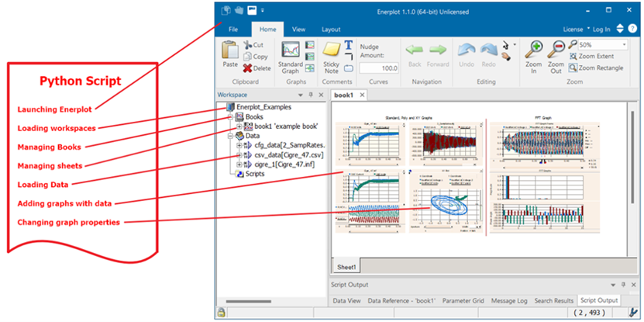Click the red X Delete icon
The width and height of the screenshot is (644, 322).
click(248, 68)
